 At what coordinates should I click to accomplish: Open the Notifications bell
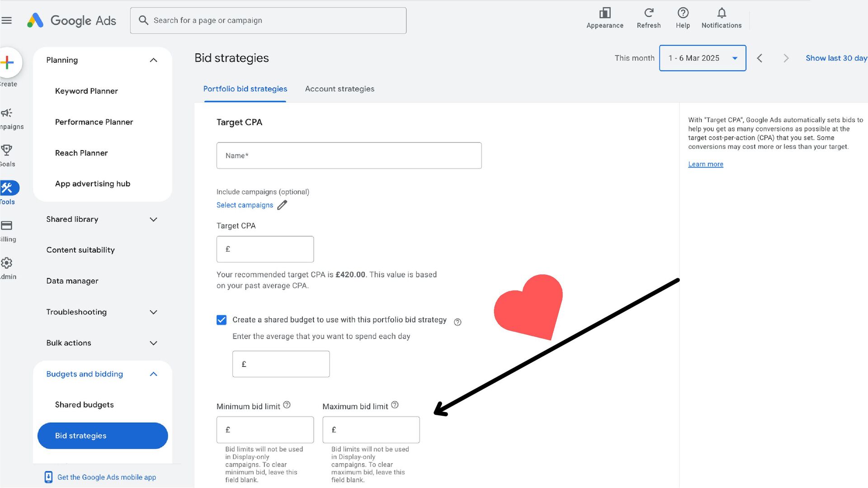point(721,13)
